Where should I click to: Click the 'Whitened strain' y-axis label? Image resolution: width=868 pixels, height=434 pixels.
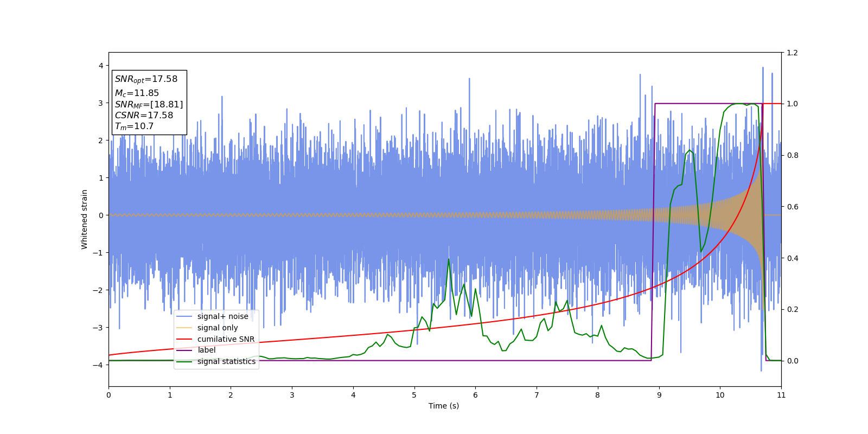point(85,219)
